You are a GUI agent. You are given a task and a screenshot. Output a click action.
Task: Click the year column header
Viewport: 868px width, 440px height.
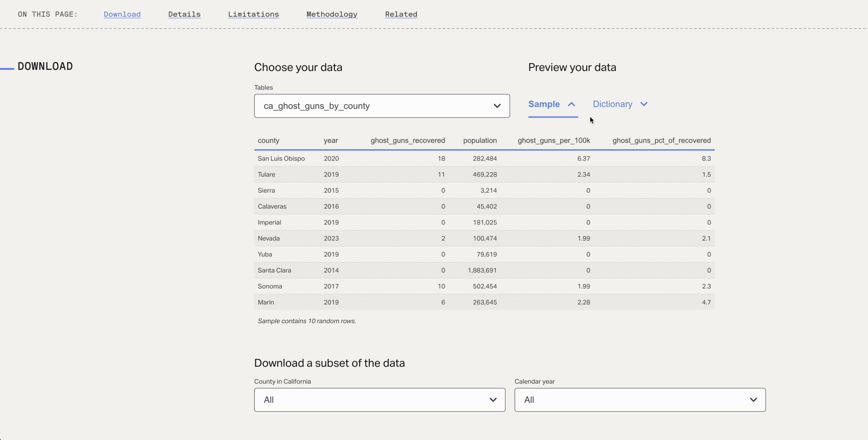pyautogui.click(x=331, y=141)
